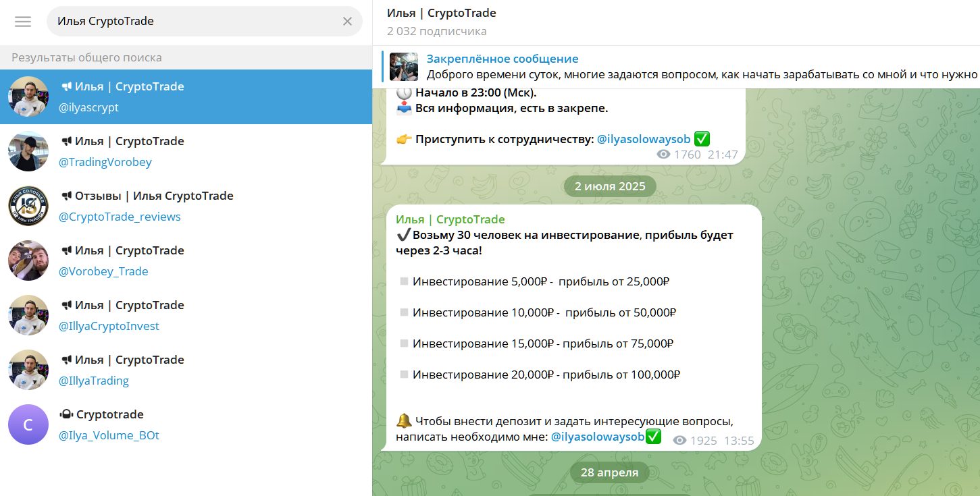Open the avatar of the @ilyascrypt result

(28, 97)
